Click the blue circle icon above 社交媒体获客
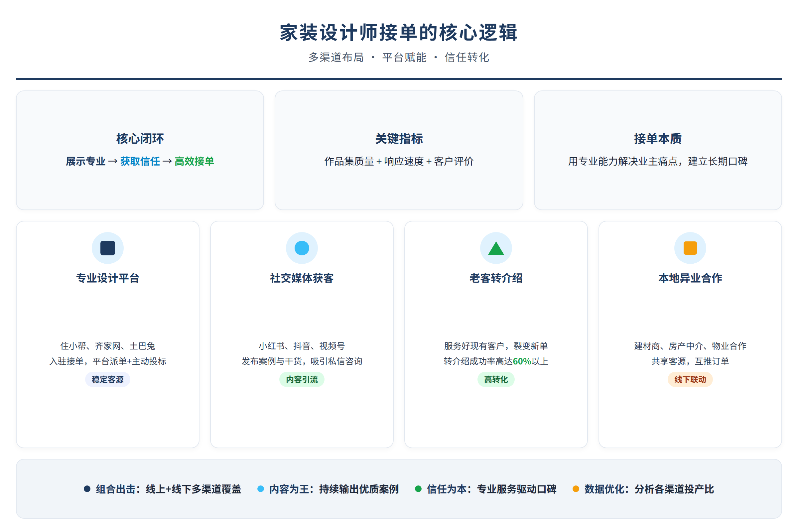 point(302,248)
